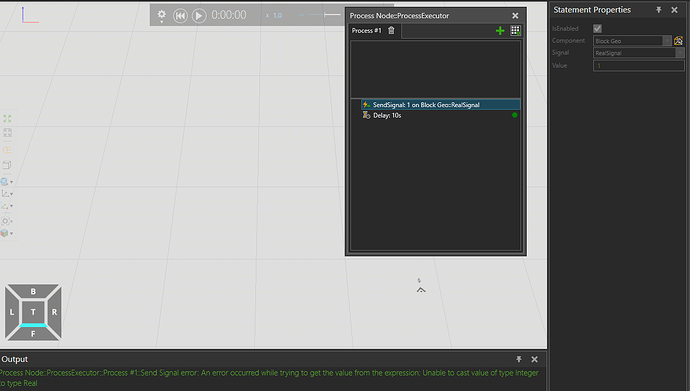
Task: Click the 0:00:00 simulation time readout
Action: click(229, 15)
